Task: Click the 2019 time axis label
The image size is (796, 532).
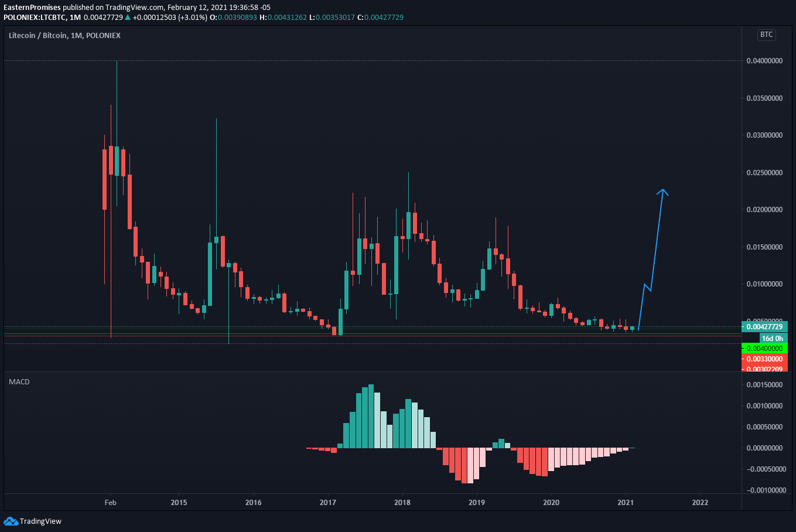Action: 477,503
